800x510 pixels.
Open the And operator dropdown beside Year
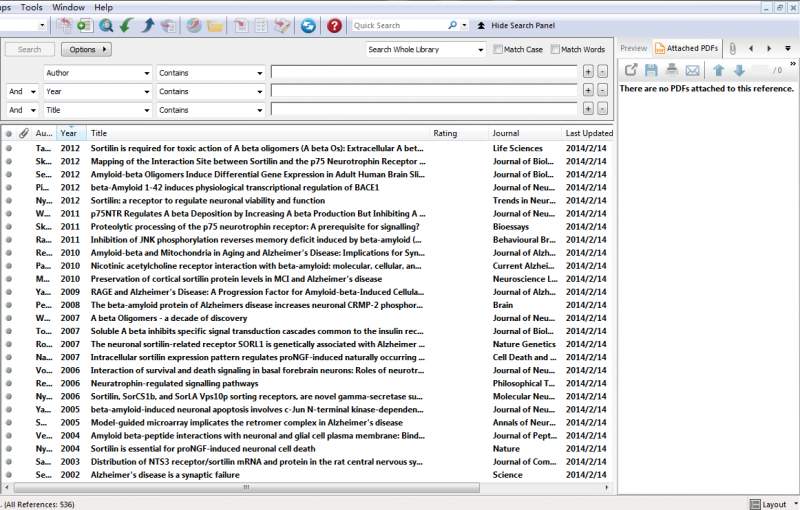(33, 92)
